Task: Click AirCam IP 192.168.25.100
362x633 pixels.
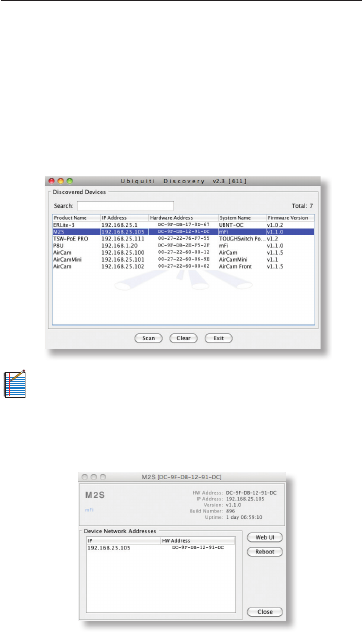Action: [123, 253]
